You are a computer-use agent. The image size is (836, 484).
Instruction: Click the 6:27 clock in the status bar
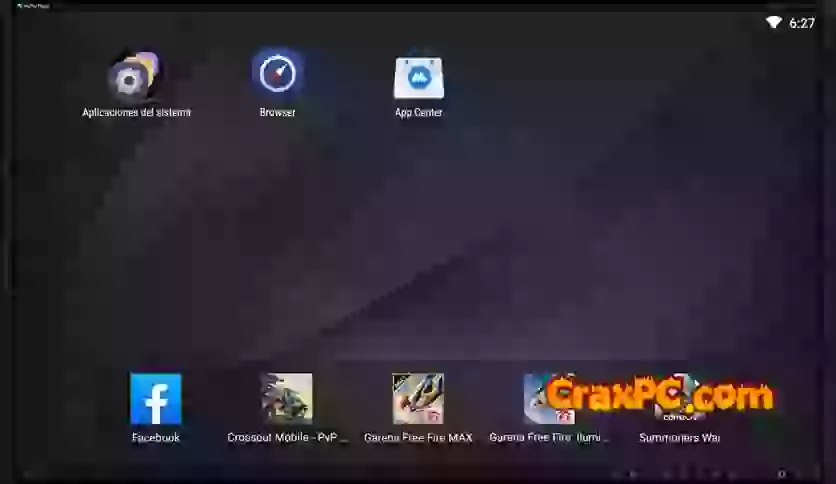pyautogui.click(x=802, y=23)
